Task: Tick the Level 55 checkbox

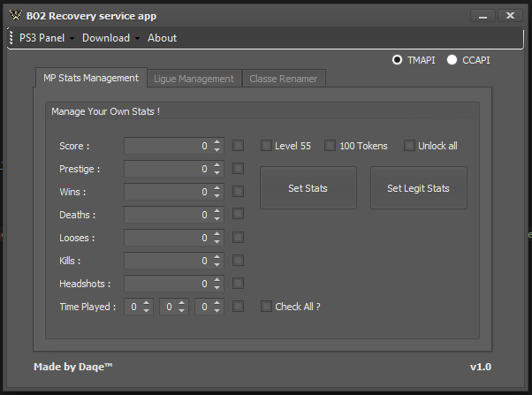Action: pyautogui.click(x=266, y=146)
